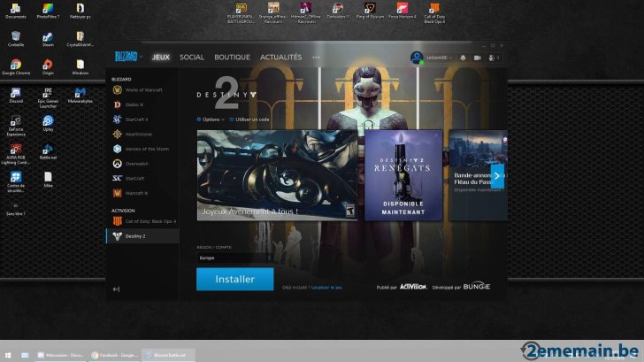Image resolution: width=644 pixels, height=362 pixels.
Task: Open the PLAYERUNKNOWN'S BATTLEGROUNDS desktop shortcut
Action: tap(241, 13)
